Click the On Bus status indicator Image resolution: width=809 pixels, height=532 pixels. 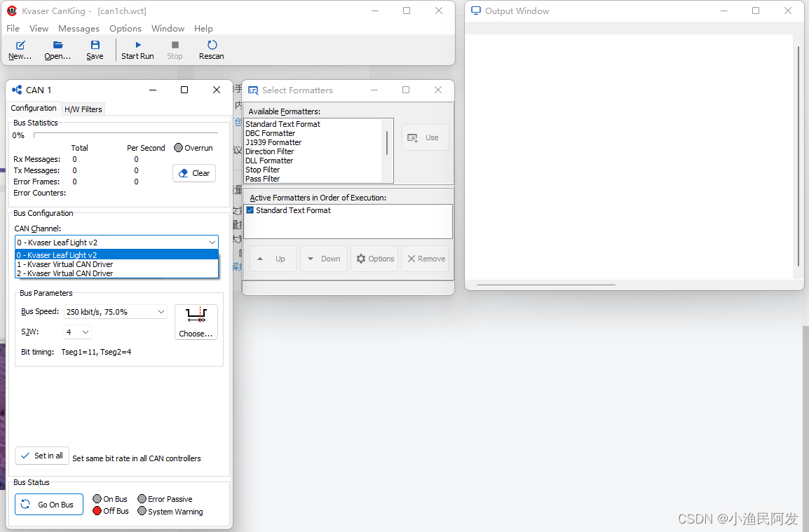tap(97, 498)
